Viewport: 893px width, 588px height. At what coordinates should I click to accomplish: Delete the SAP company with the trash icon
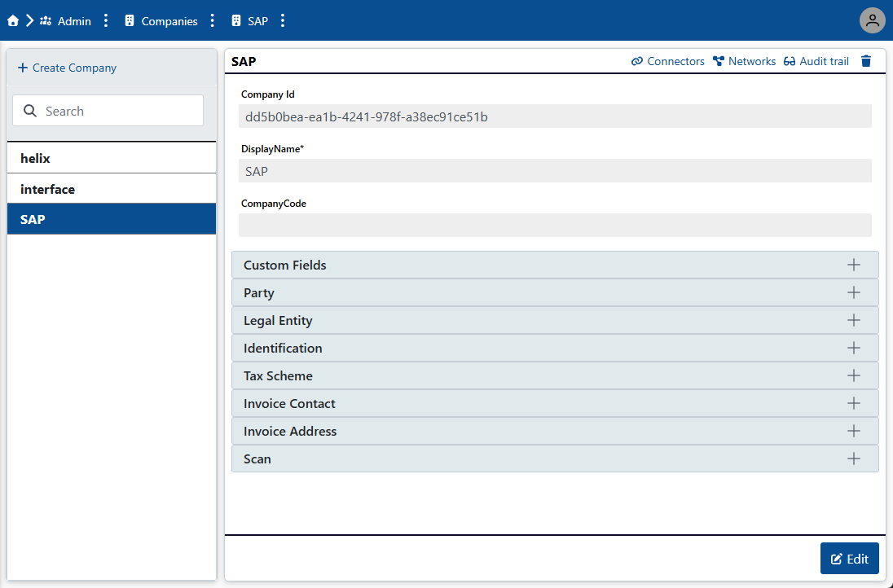point(865,60)
